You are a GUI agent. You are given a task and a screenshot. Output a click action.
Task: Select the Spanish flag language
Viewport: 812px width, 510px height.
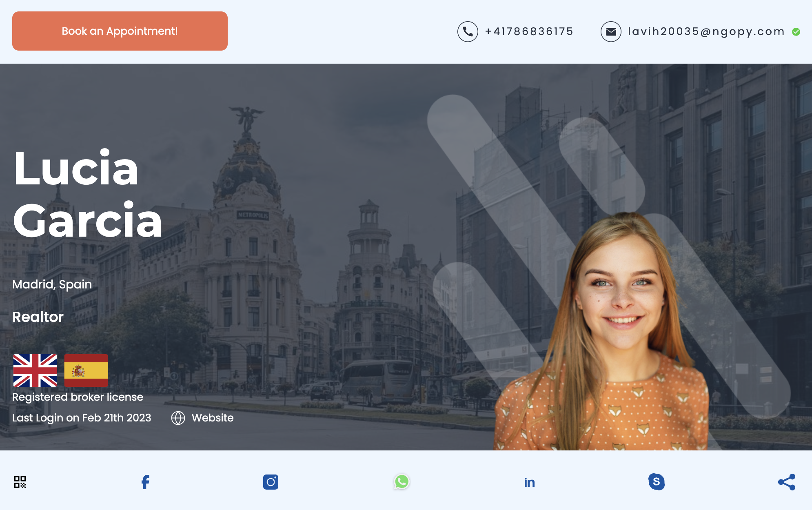[86, 370]
